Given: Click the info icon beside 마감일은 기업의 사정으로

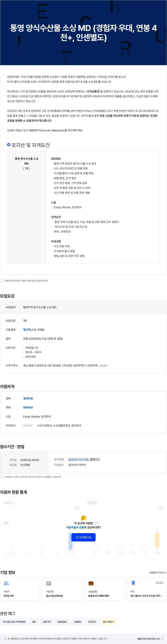Looking at the screenshot, I should (x=2, y=477).
